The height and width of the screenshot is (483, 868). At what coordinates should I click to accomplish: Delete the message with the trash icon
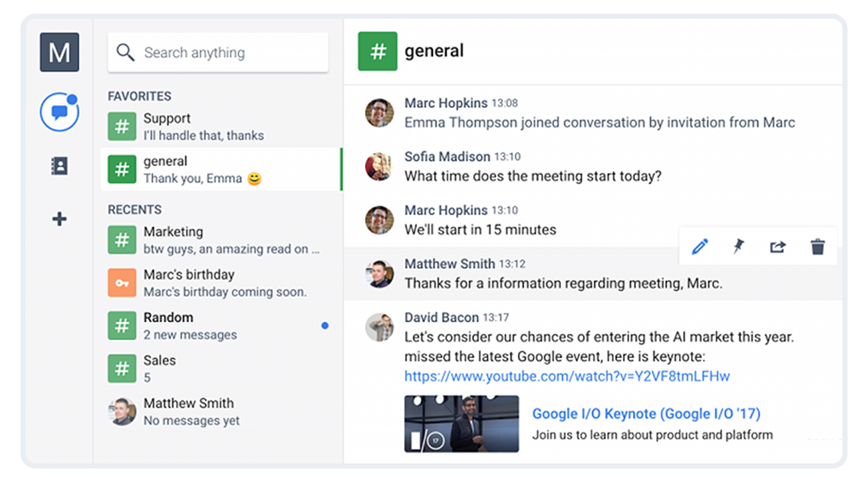(817, 247)
